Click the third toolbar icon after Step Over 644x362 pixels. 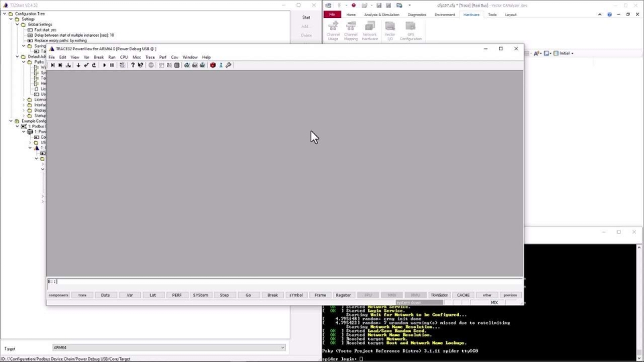click(x=68, y=65)
